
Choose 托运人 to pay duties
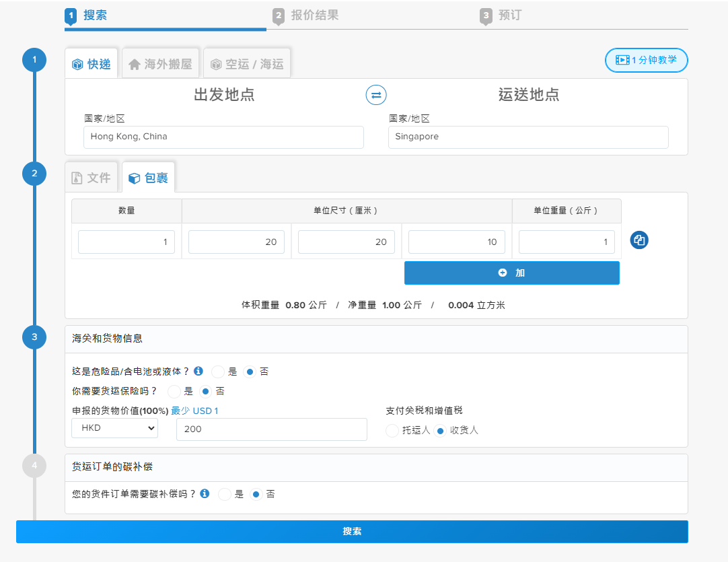click(x=392, y=431)
